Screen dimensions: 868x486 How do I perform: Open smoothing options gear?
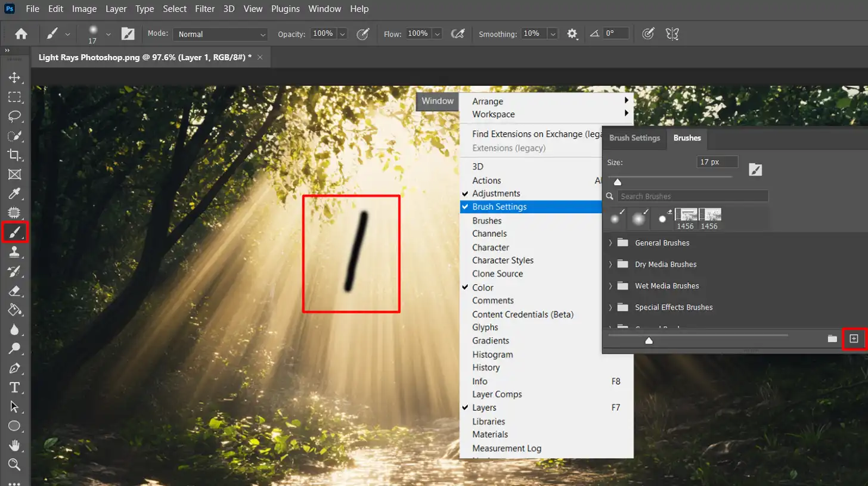572,34
